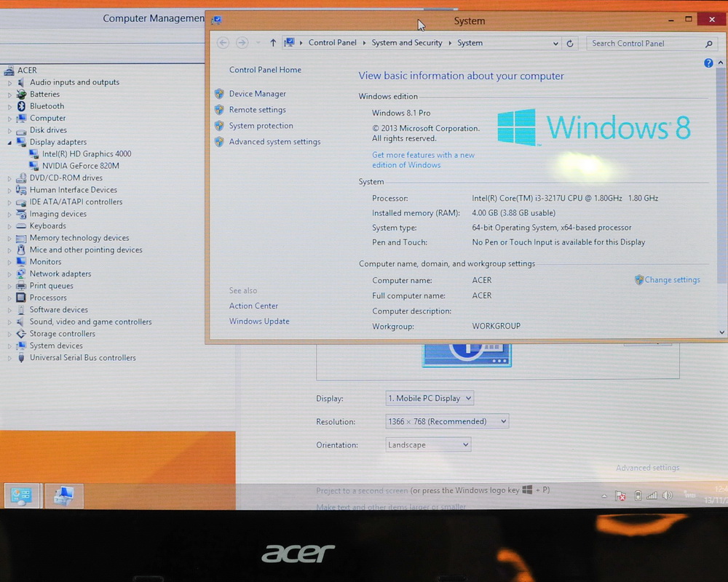The height and width of the screenshot is (582, 728).
Task: Click the search magnifier icon
Action: [x=708, y=44]
